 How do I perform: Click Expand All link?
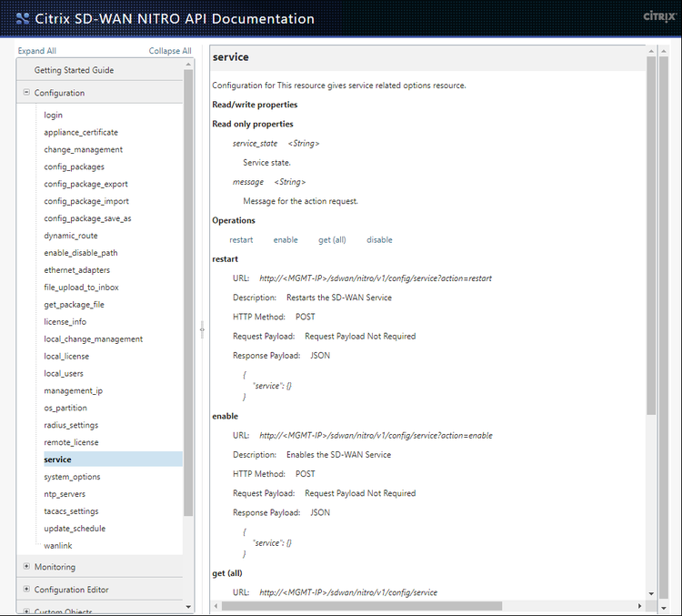37,51
